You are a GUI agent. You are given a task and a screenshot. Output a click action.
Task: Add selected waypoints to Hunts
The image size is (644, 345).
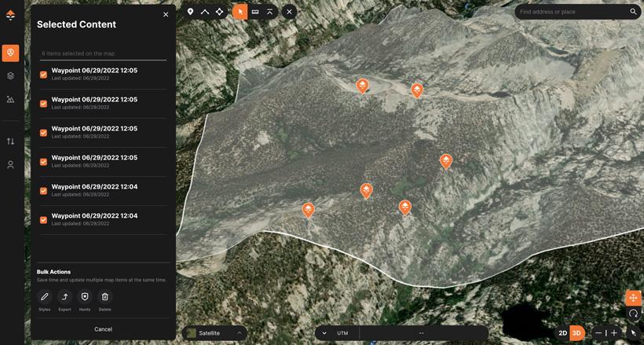tap(85, 297)
